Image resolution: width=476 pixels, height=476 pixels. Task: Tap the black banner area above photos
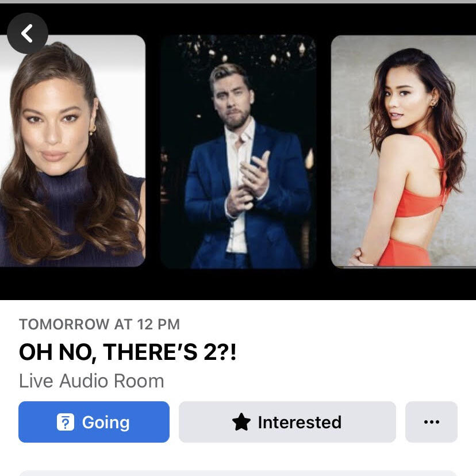(x=261, y=19)
